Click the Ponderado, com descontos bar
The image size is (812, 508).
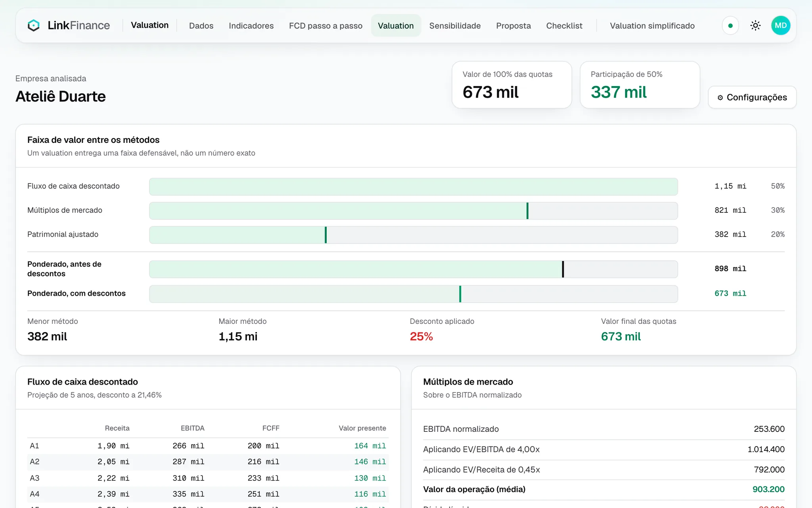tap(413, 294)
